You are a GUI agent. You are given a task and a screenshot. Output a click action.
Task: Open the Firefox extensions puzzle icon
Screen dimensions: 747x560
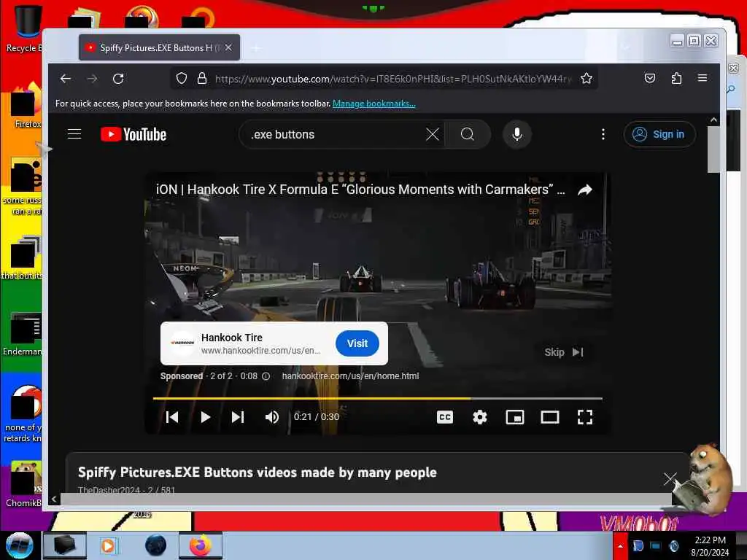click(676, 78)
